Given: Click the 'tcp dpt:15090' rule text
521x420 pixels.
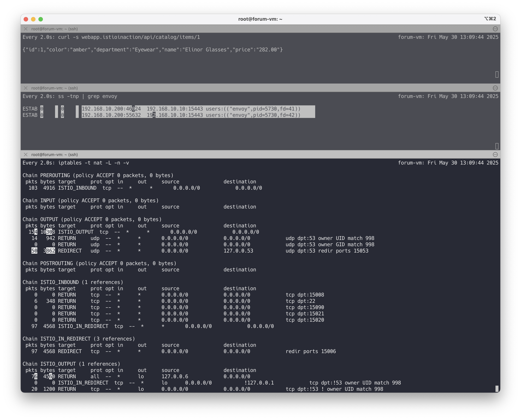Looking at the screenshot, I should tap(305, 307).
